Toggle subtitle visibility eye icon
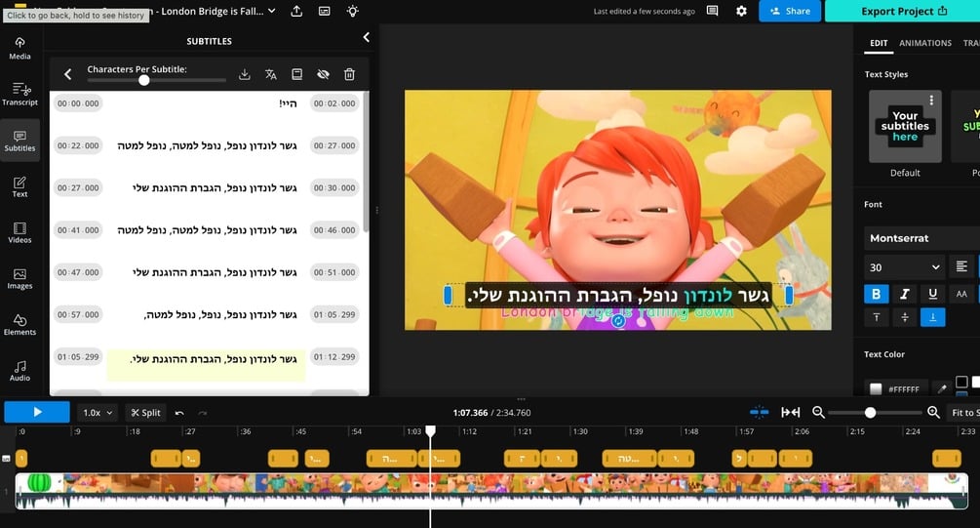 point(323,74)
